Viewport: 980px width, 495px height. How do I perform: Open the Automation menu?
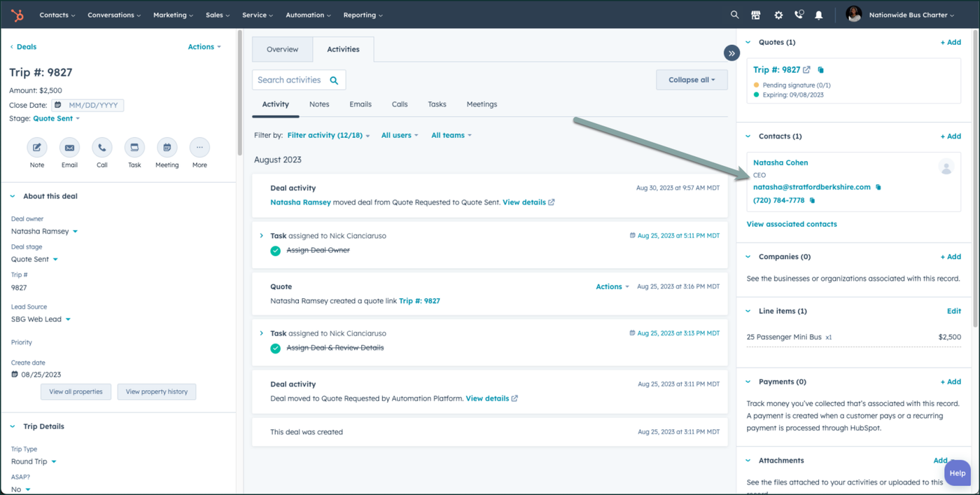point(309,15)
